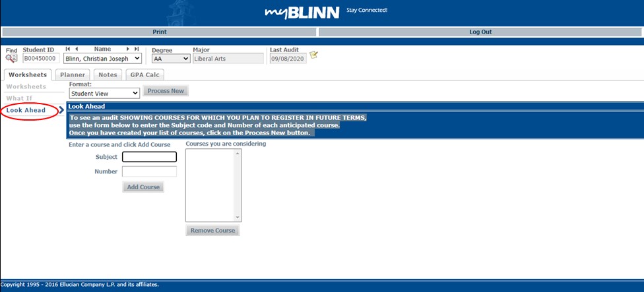Select What If in the sidebar

point(19,98)
